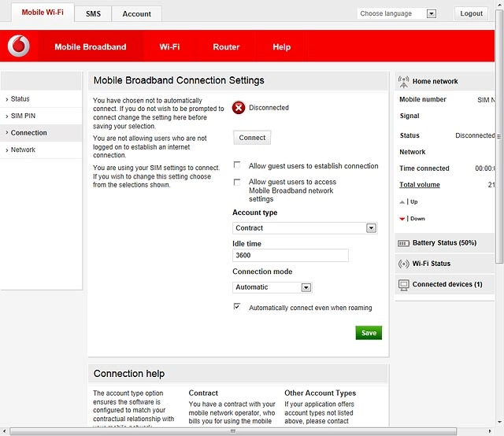Screen dimensions: 504x436
Task: Click the Up traffic arrow icon
Action: click(402, 202)
